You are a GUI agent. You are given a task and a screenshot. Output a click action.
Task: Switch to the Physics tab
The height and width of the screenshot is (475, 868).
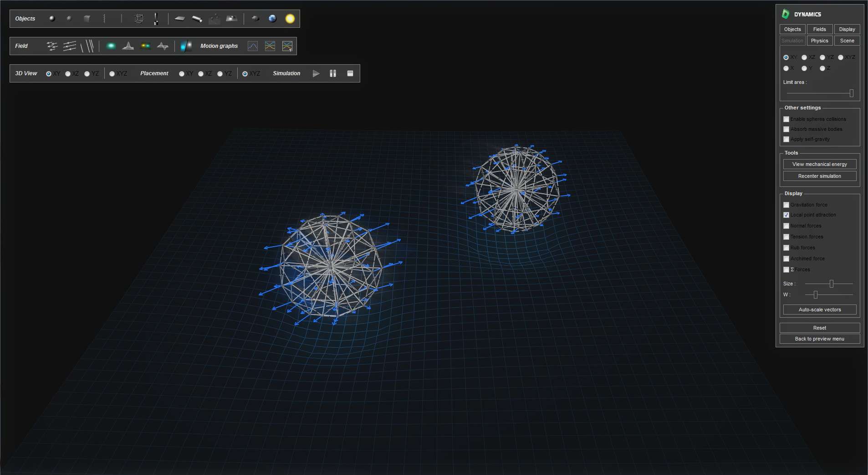819,40
